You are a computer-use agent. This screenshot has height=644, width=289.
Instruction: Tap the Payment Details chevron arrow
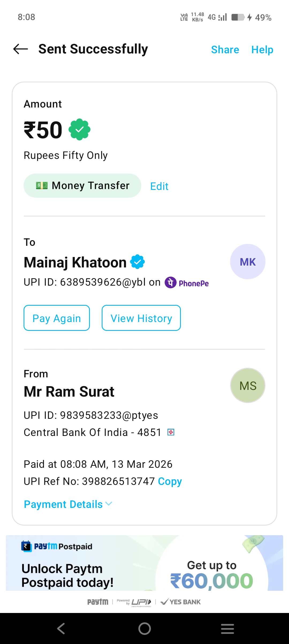pyautogui.click(x=109, y=504)
